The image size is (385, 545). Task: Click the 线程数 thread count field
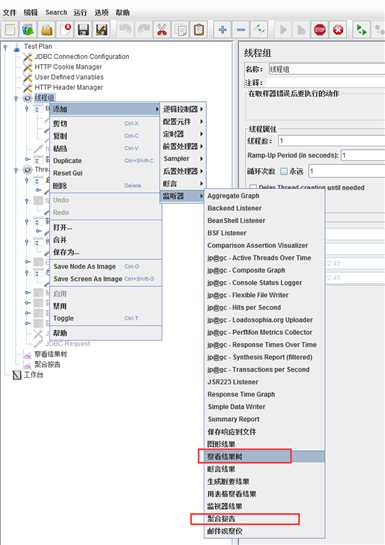(x=331, y=141)
